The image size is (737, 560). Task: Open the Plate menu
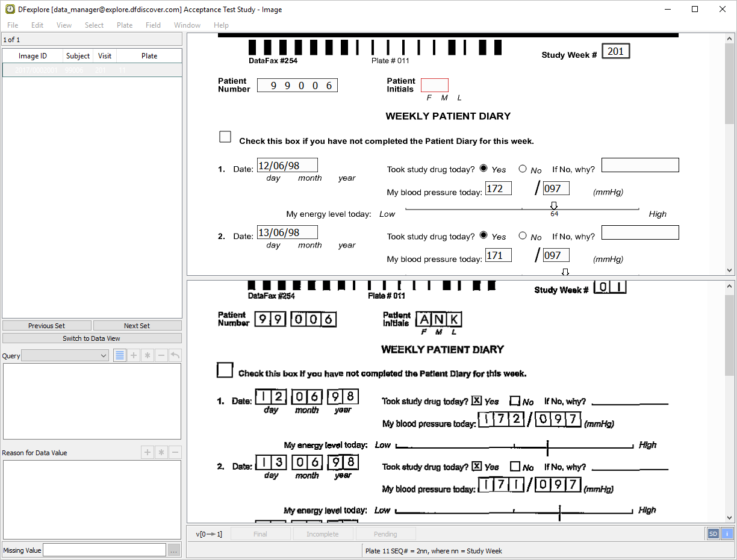point(125,25)
